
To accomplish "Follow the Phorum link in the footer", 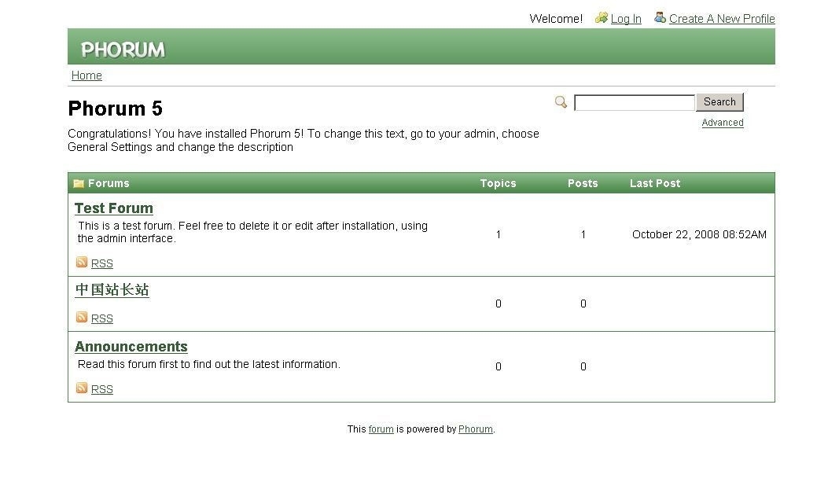I will [x=475, y=429].
